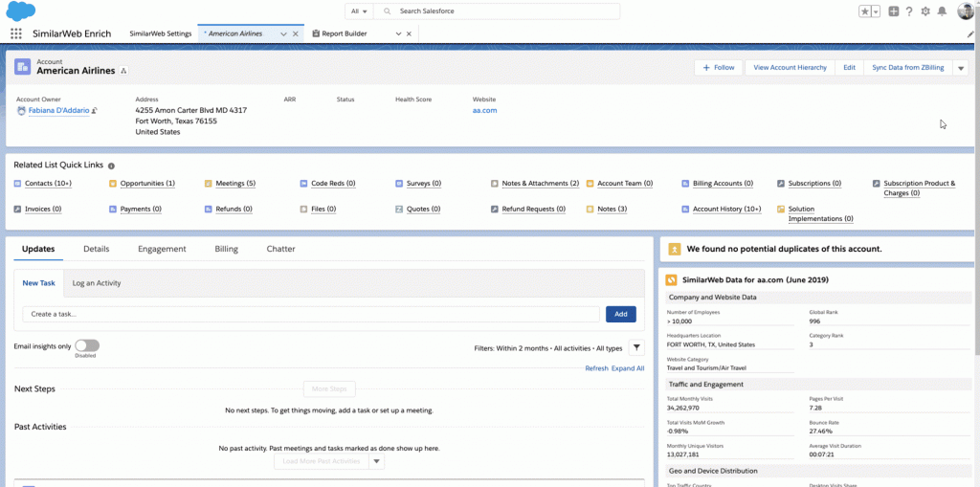Open the favorites list dropdown arrow
980x487 pixels.
875,11
